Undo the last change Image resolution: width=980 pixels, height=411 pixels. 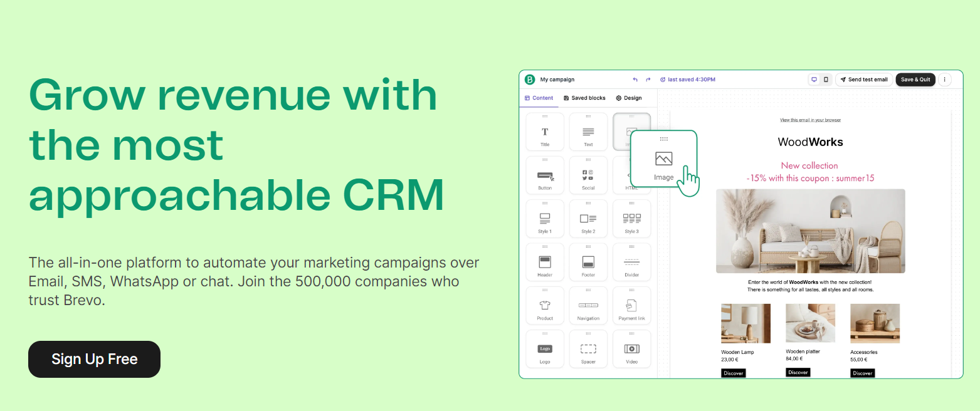pos(635,80)
